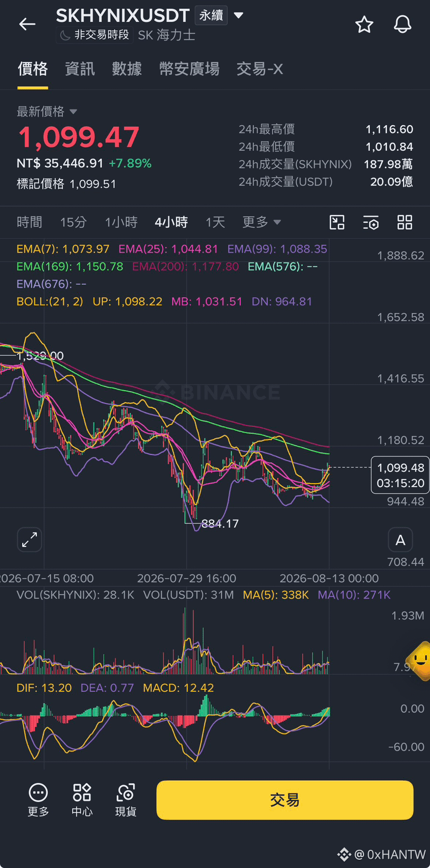The width and height of the screenshot is (430, 868).
Task: Switch to the 幣安廣場 tab
Action: coord(189,69)
